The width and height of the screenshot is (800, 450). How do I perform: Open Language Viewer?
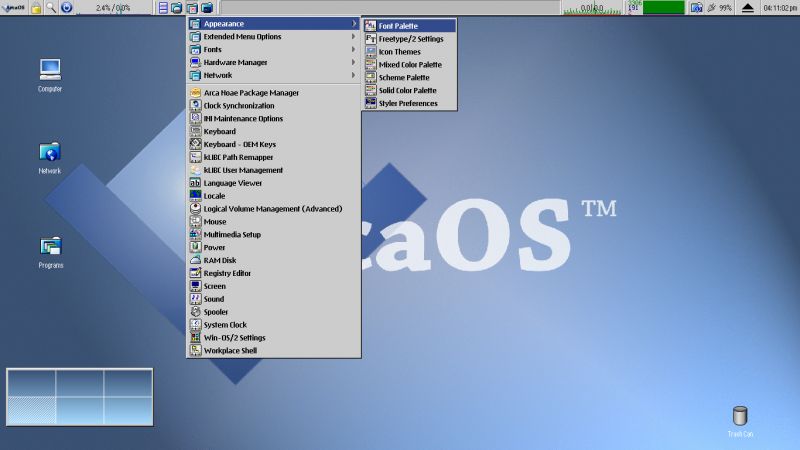pos(273,183)
